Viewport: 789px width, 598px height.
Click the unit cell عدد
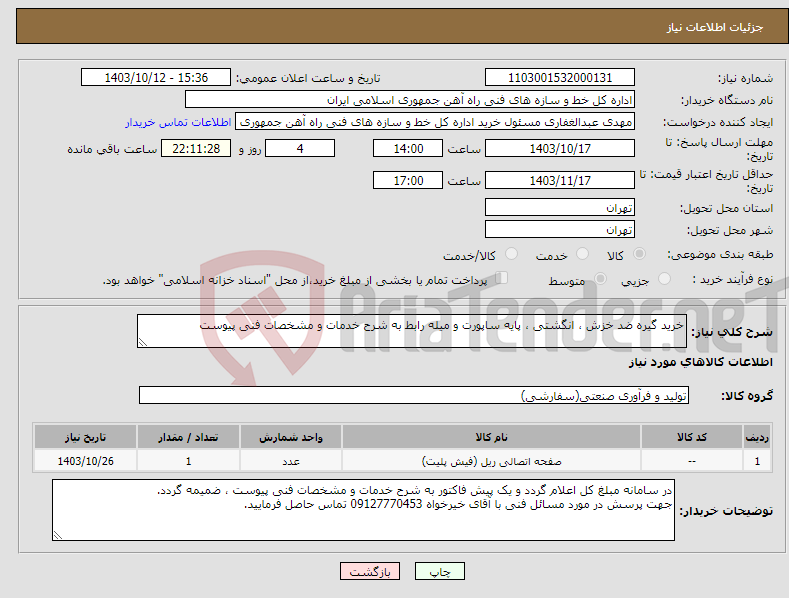pyautogui.click(x=291, y=461)
